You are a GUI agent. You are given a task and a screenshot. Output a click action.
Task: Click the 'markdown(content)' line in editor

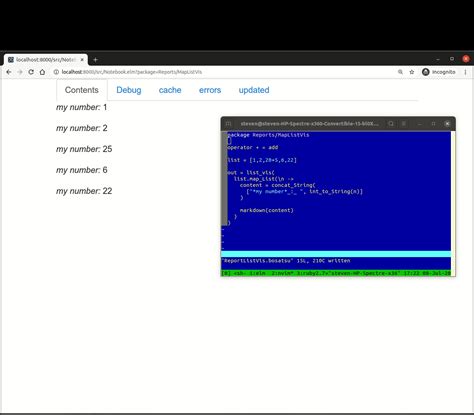[267, 210]
